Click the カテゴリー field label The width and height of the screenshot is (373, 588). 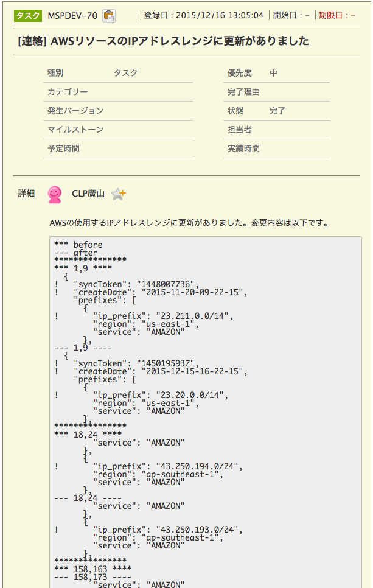(x=68, y=92)
